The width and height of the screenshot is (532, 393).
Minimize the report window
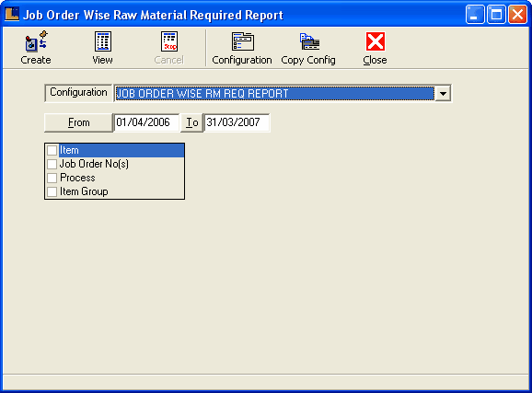click(x=475, y=15)
